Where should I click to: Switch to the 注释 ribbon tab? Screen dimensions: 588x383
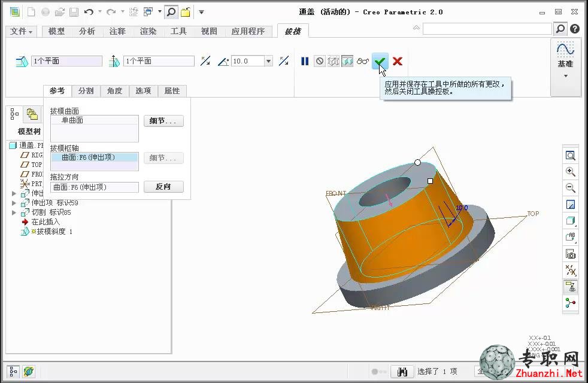pos(117,31)
